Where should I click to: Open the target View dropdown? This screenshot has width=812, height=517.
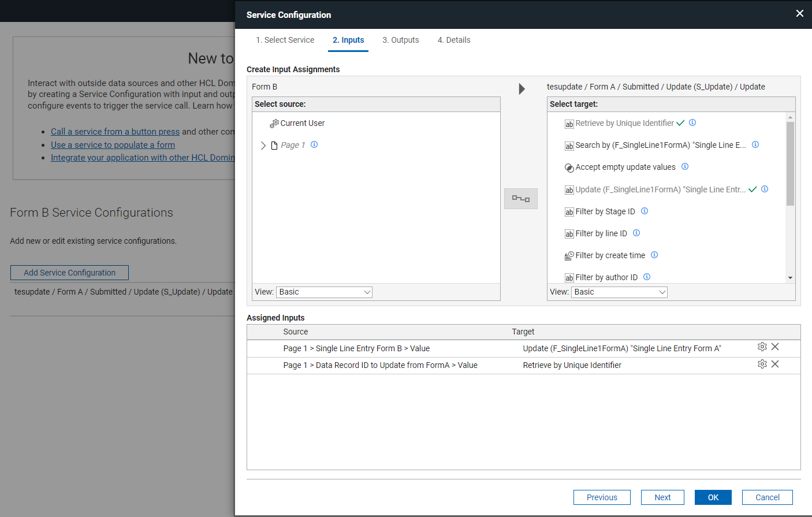(x=619, y=292)
